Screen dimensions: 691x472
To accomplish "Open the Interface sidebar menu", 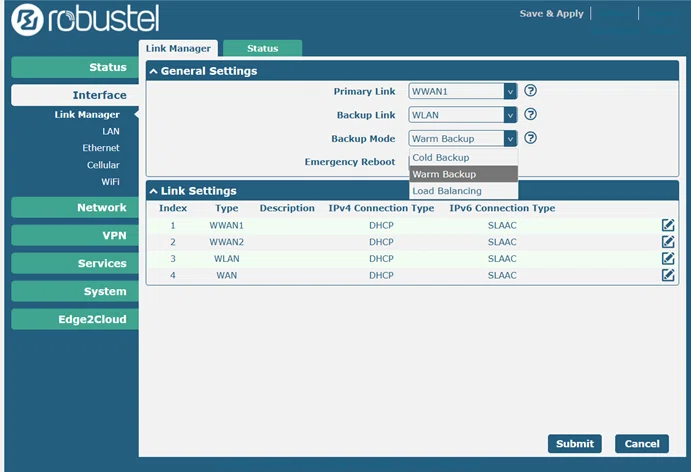I will tap(75, 95).
